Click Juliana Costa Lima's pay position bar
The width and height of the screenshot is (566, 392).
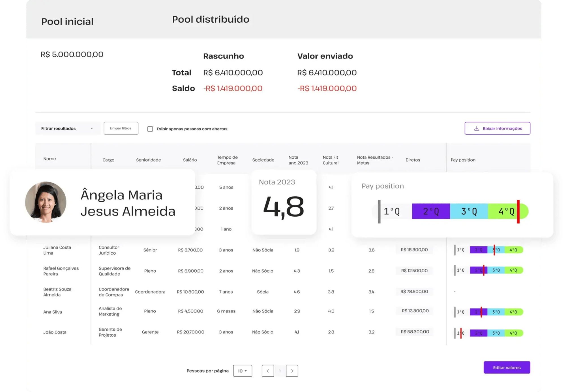pyautogui.click(x=489, y=250)
